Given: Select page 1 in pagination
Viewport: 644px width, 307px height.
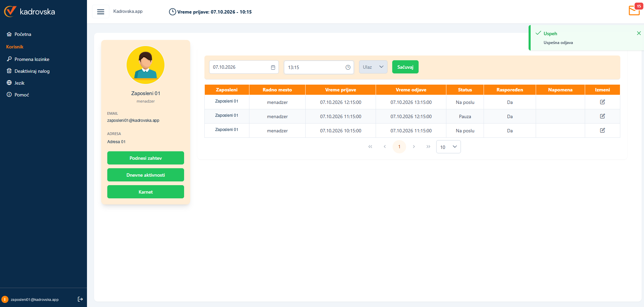Looking at the screenshot, I should point(399,147).
